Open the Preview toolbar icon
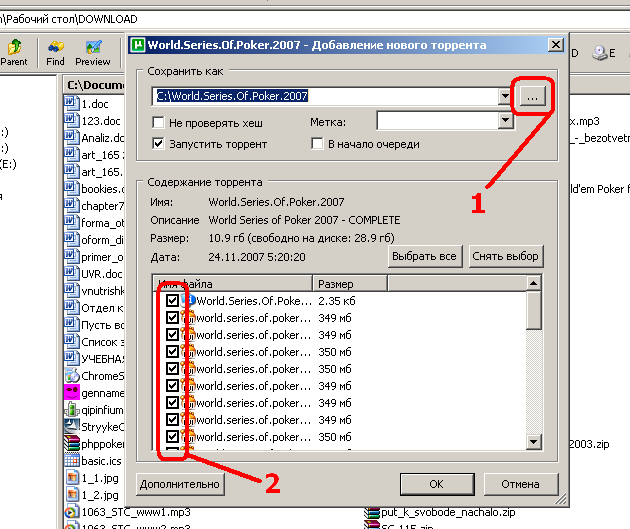630x529 pixels. coord(93,47)
